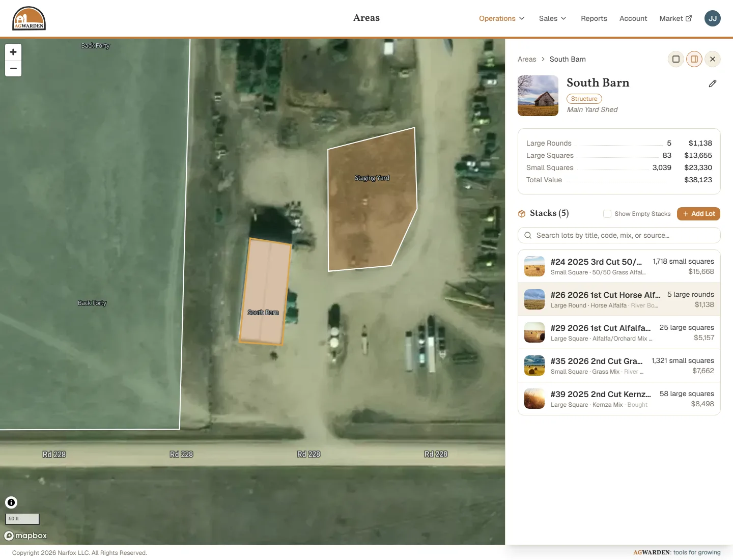Click the Large Rounds summary row
The width and height of the screenshot is (733, 560).
[x=619, y=143]
